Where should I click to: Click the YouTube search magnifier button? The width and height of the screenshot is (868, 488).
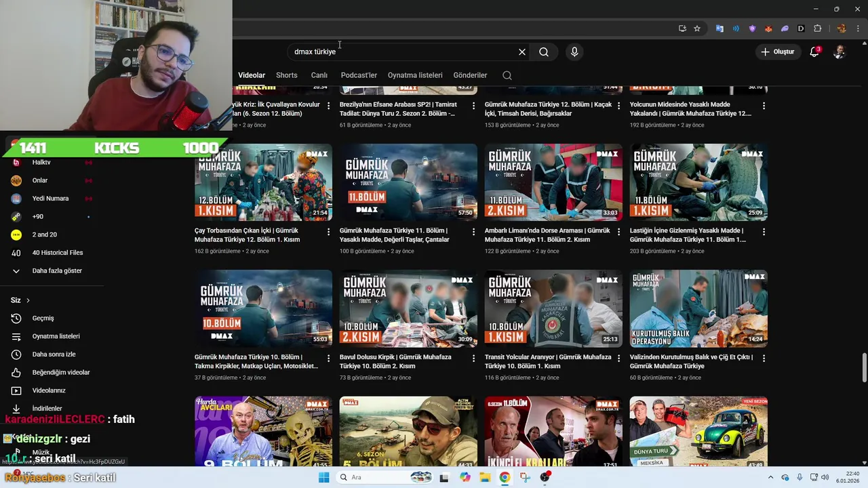(544, 52)
